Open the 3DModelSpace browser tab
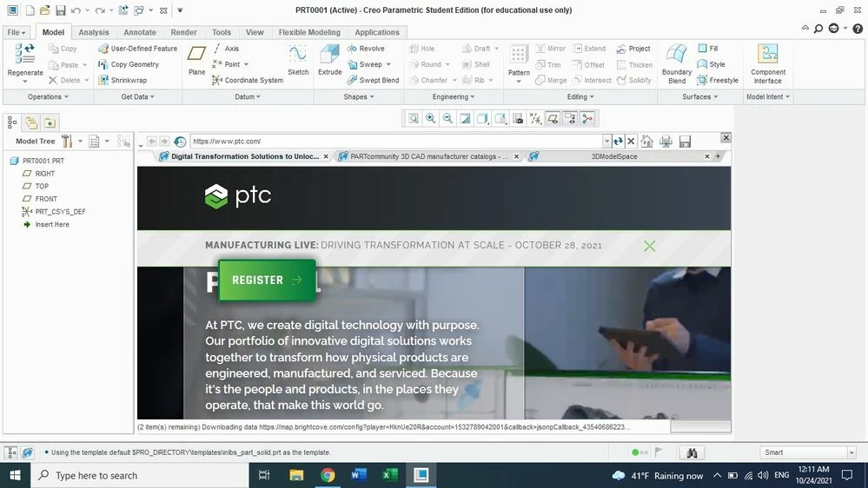This screenshot has height=488, width=868. click(614, 156)
